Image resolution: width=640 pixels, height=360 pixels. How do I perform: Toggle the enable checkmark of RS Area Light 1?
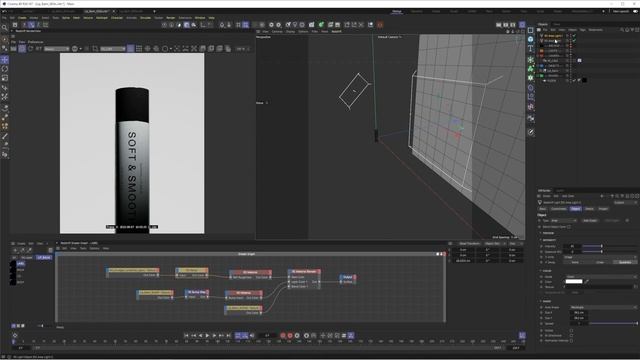(574, 36)
